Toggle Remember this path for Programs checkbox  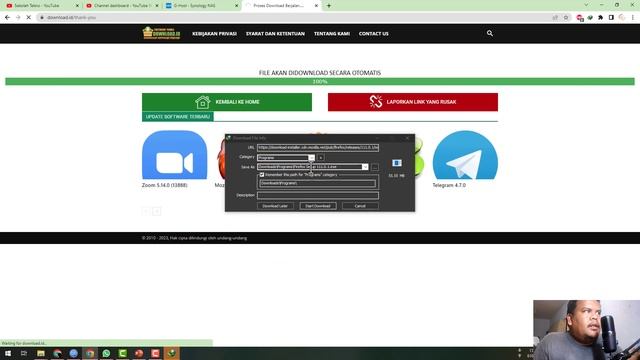(x=262, y=175)
